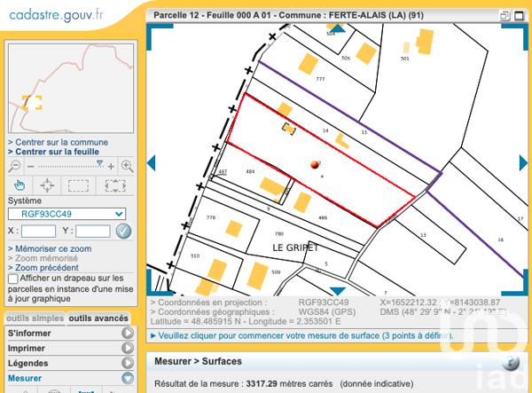Image resolution: width=532 pixels, height=393 pixels.
Task: Validate X Y coordinates with checkmark button
Action: click(x=124, y=231)
